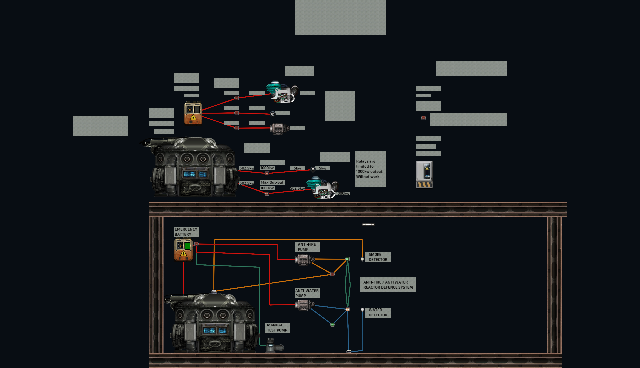Select the blank gray panel left of the upper reactor
Image resolution: width=640 pixels, height=368 pixels.
coord(100,126)
